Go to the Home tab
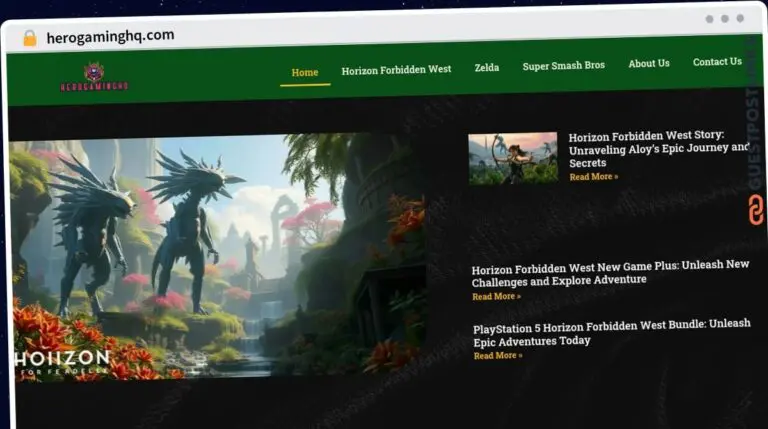This screenshot has width=768, height=429. (x=304, y=72)
